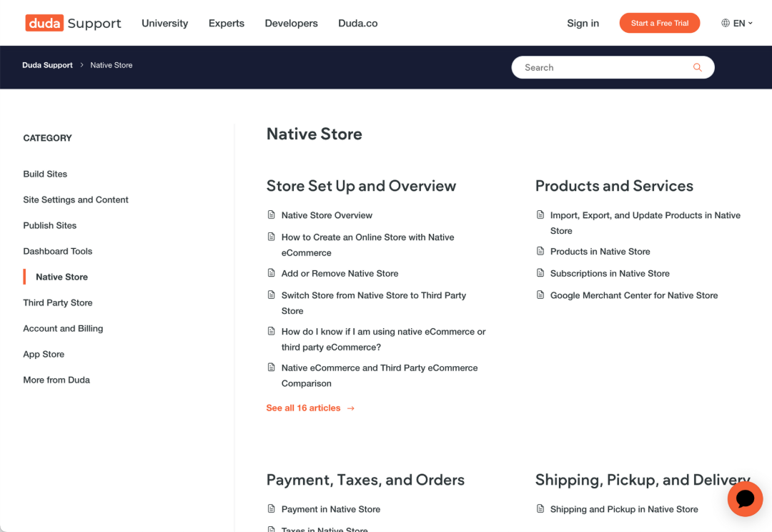Click the Duda Support logo

tap(73, 23)
